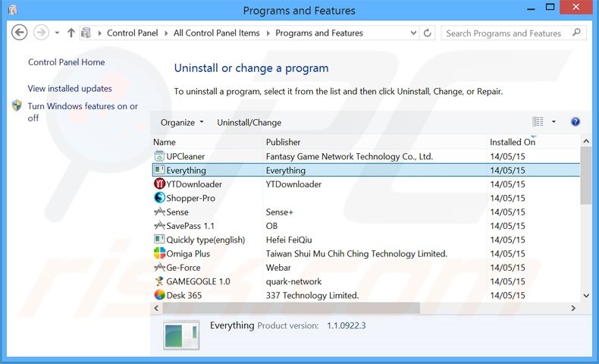Select the Desk 365 entry
This screenshot has width=599, height=364.
183,295
